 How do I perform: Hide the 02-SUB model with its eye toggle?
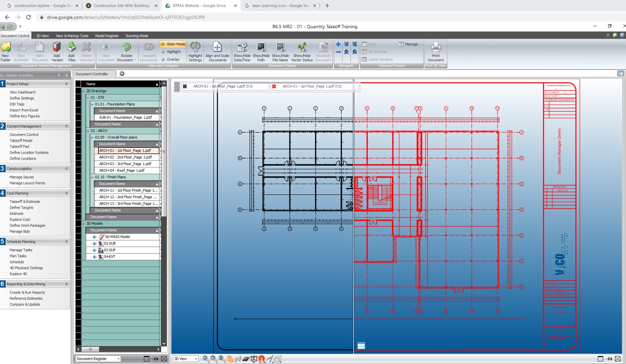(94, 243)
